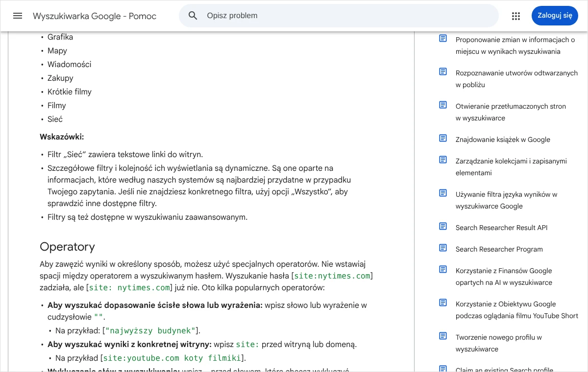588x372 pixels.
Task: Click article icon beside Zarządzanie kolekcjami
Action: tap(443, 160)
